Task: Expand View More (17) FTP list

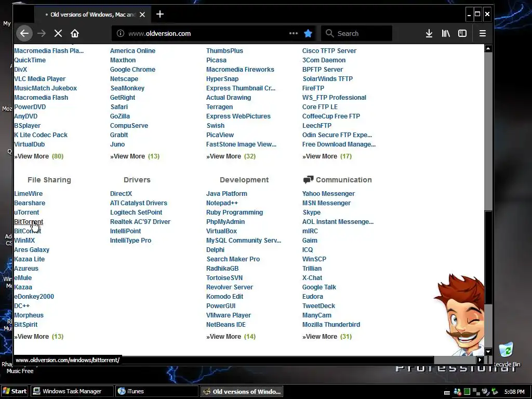Action: 327,156
